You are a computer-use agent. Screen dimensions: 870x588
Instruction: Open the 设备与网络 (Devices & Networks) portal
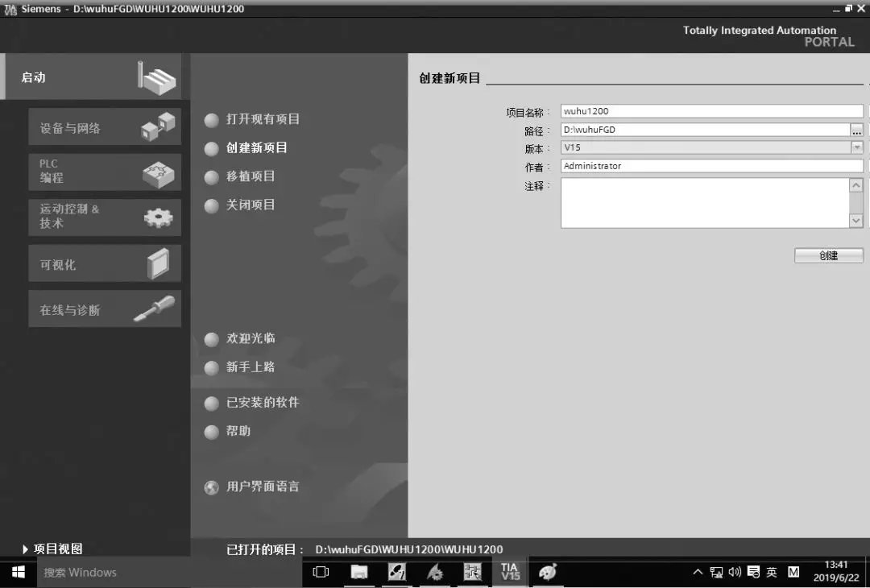[x=105, y=127]
